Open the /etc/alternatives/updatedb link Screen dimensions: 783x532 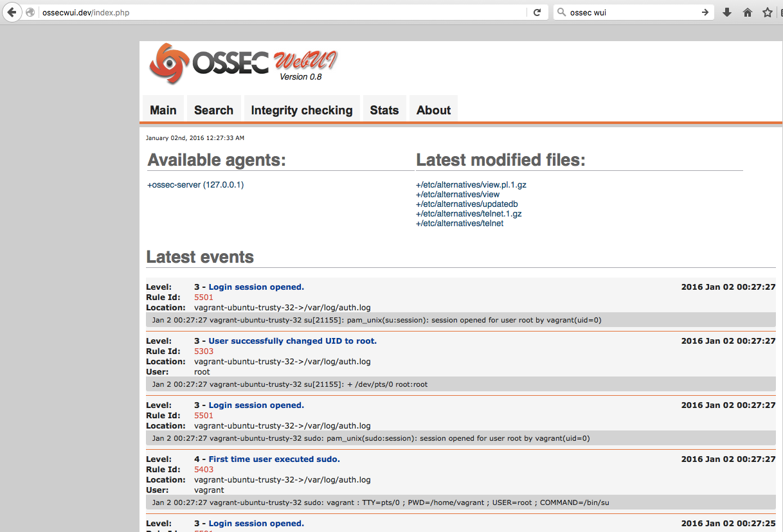tap(467, 204)
